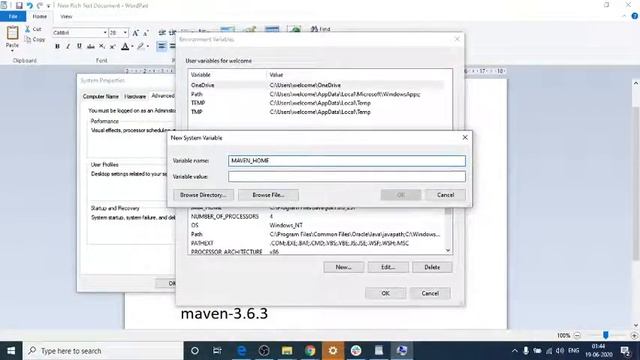
Task: Click the Undo arrow in WordPad toolbar
Action: point(29,6)
